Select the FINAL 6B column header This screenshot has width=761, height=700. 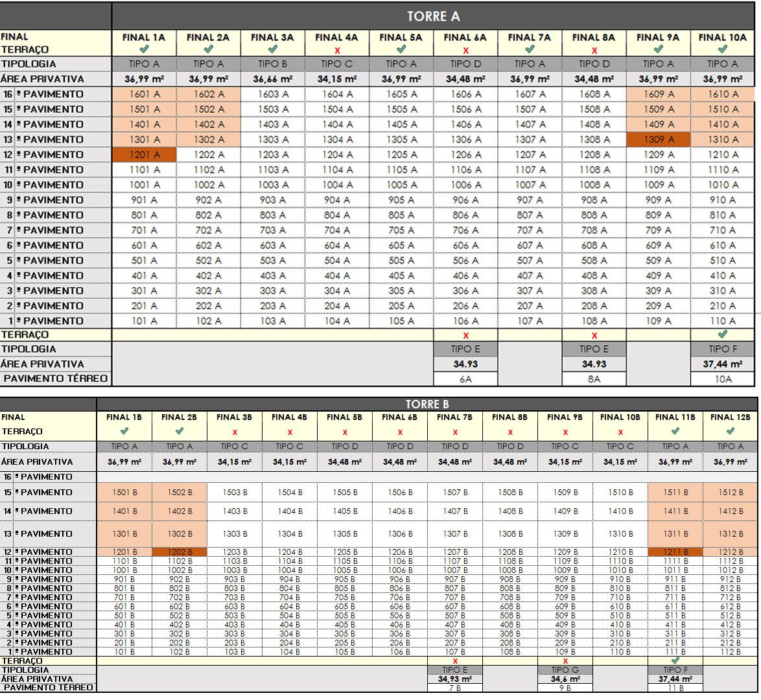point(400,417)
